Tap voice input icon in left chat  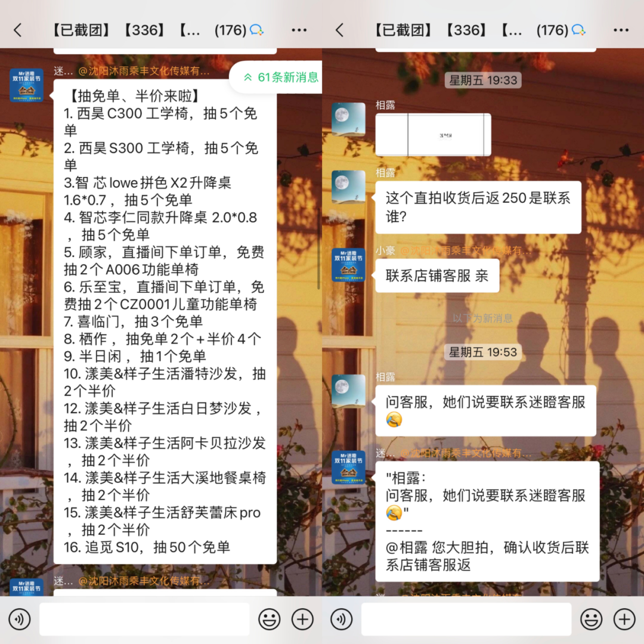click(x=19, y=620)
